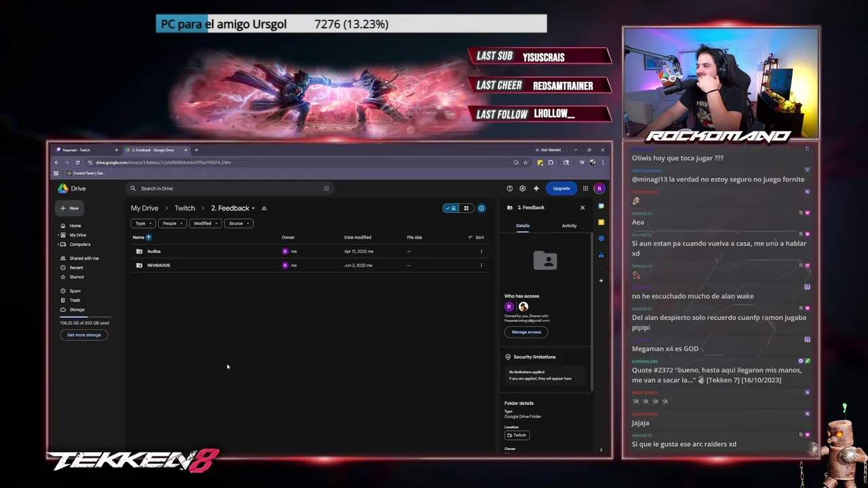868x488 pixels.
Task: Switch to list layout view
Action: 451,208
